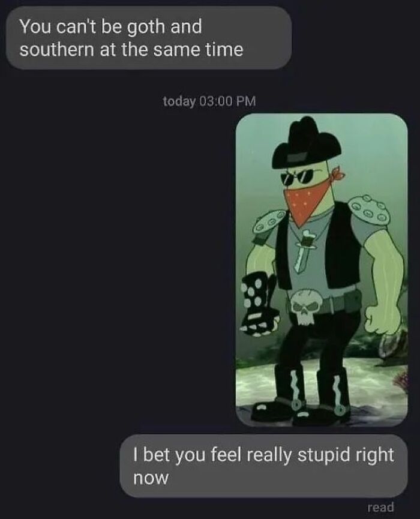The width and height of the screenshot is (420, 519).
Task: Tap the word "now" in the sent message
Action: coord(151,479)
